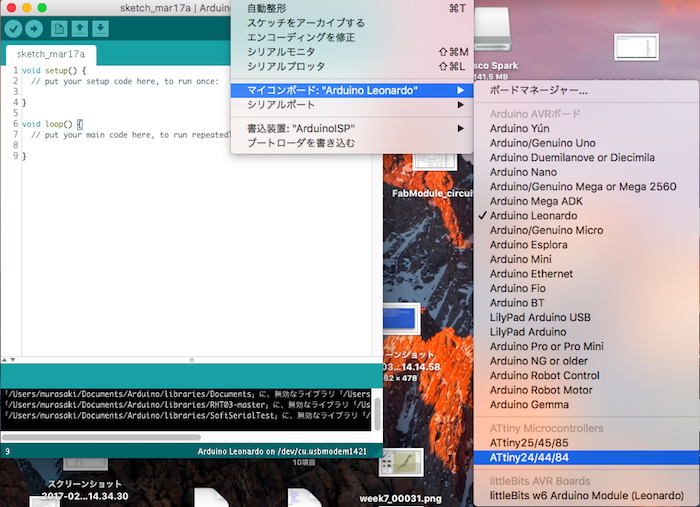Pick Arduino Robot Motor board
This screenshot has width=700, height=507.
coord(586,390)
